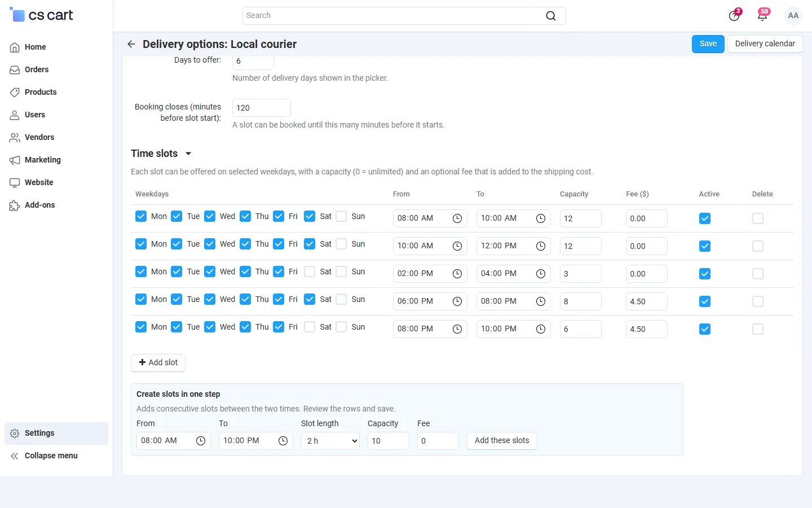Click Capacity field showing 3
The height and width of the screenshot is (508, 812).
click(x=581, y=274)
